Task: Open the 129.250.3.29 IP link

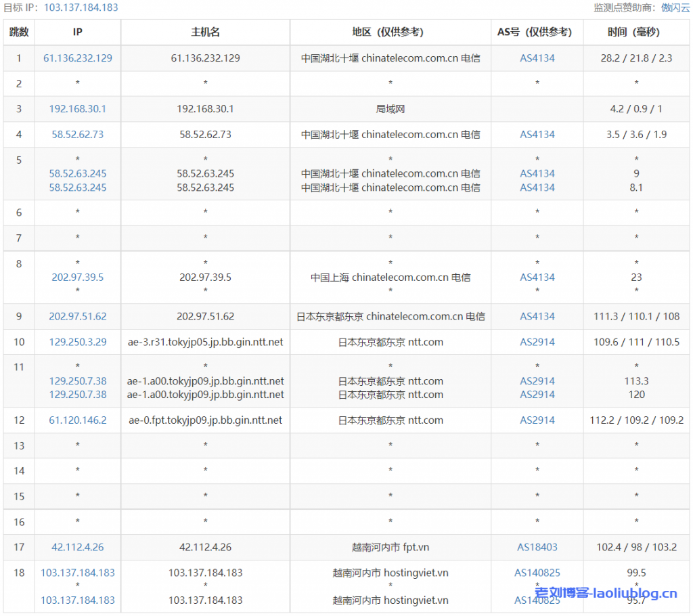Action: (78, 343)
